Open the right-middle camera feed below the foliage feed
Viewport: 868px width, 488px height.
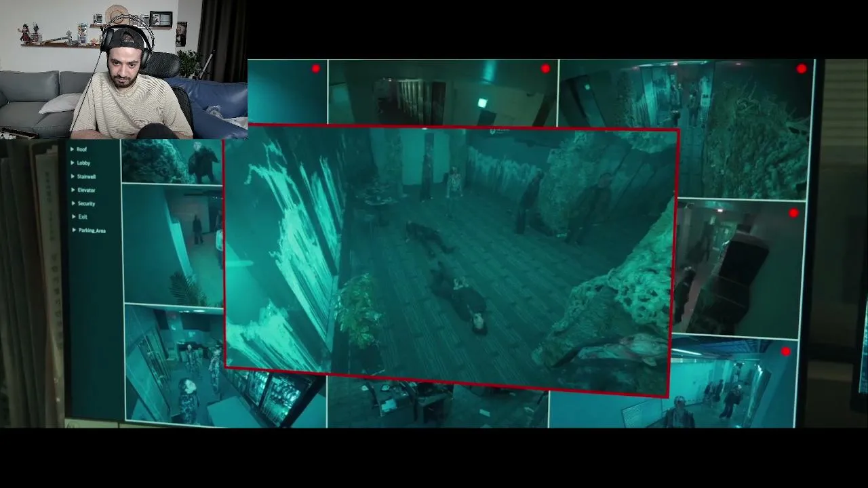tap(738, 269)
